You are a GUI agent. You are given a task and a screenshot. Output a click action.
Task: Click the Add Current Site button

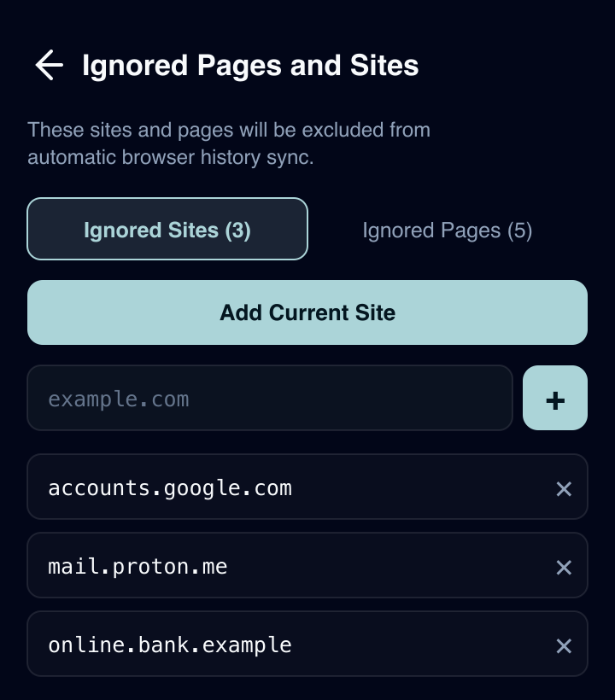[x=307, y=312]
